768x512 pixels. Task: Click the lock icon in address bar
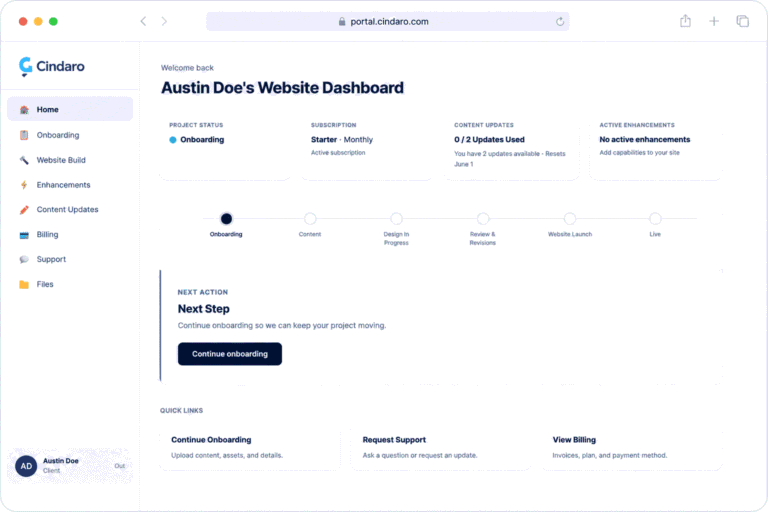[342, 22]
